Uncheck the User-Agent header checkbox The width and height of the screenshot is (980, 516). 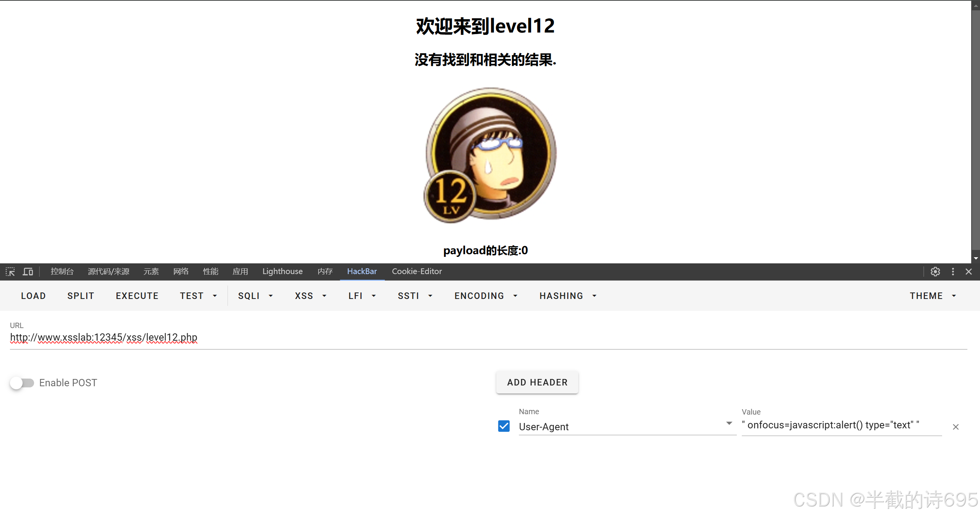504,426
